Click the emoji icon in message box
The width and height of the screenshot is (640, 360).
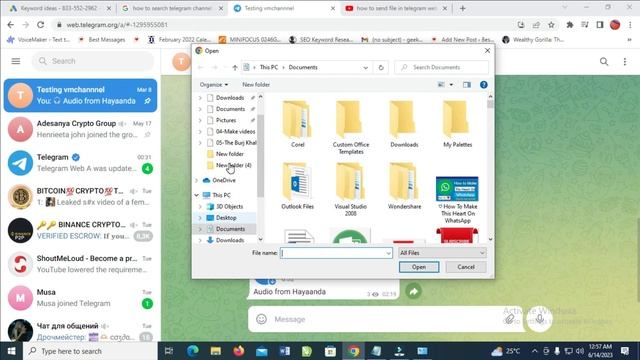[x=262, y=319]
